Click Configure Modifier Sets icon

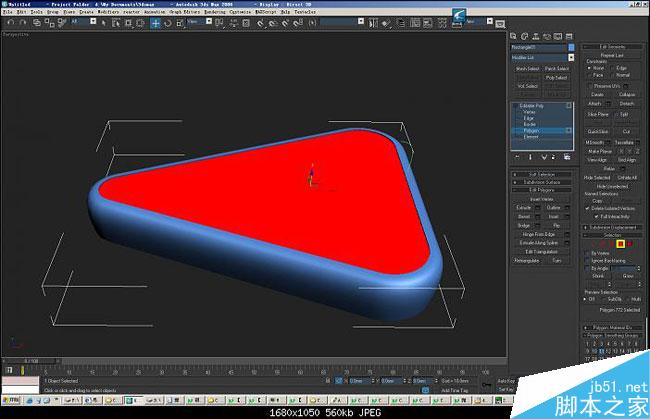(567, 158)
